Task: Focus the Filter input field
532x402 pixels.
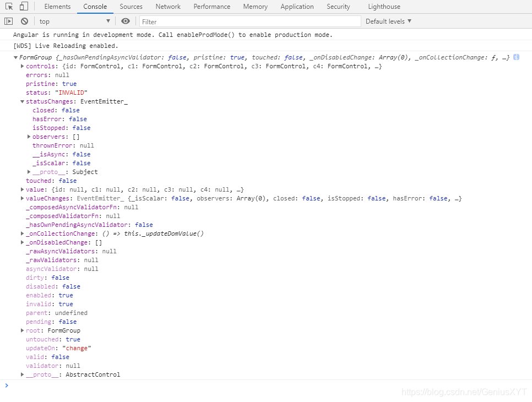Action: coord(250,21)
